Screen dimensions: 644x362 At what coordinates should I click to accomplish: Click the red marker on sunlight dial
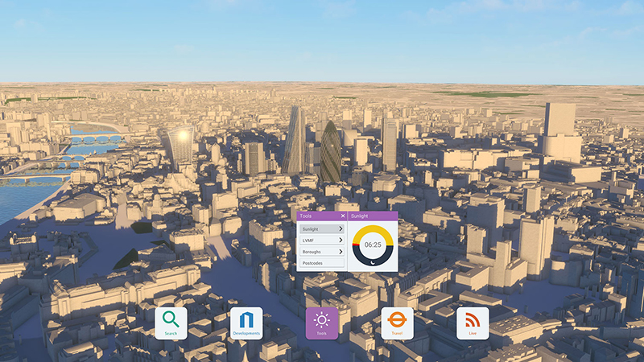click(355, 243)
